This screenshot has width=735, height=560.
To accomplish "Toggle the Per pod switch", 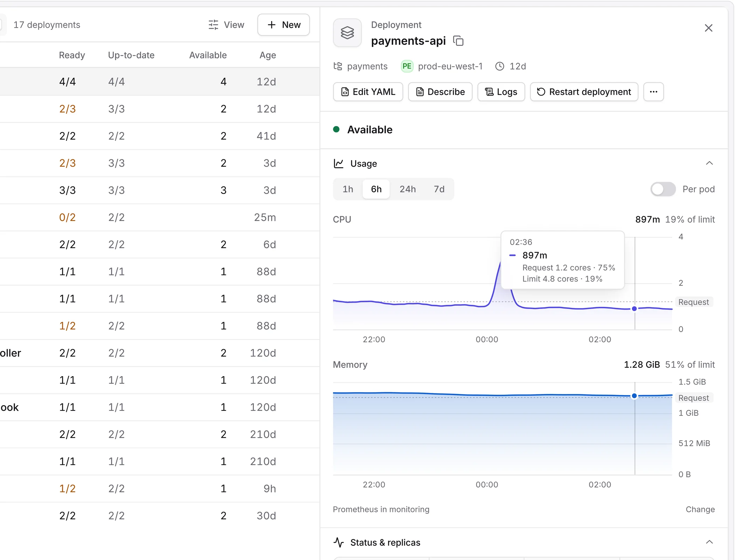I will click(663, 189).
